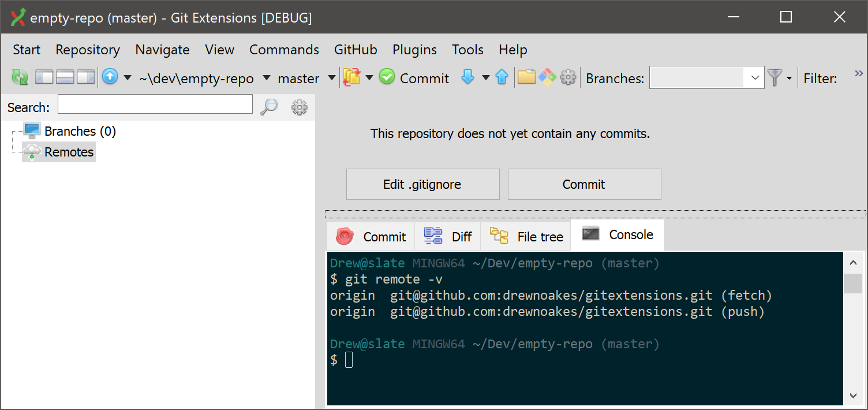
Task: Click the browse repository folder icon
Action: click(527, 77)
